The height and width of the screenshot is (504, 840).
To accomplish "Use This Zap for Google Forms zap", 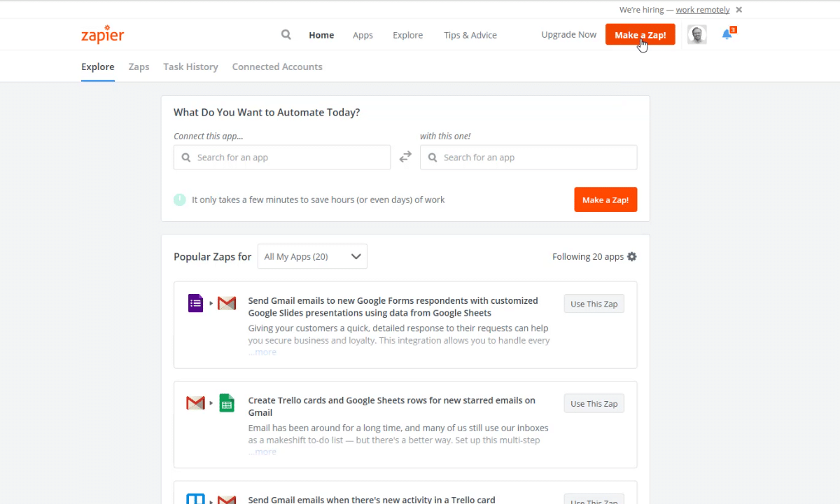I will pyautogui.click(x=594, y=304).
